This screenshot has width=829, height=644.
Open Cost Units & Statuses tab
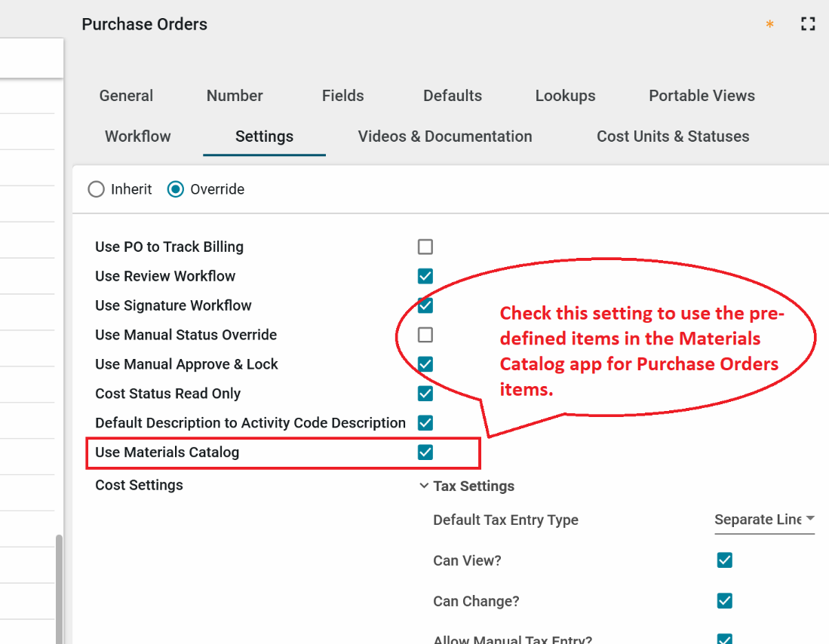pos(673,136)
